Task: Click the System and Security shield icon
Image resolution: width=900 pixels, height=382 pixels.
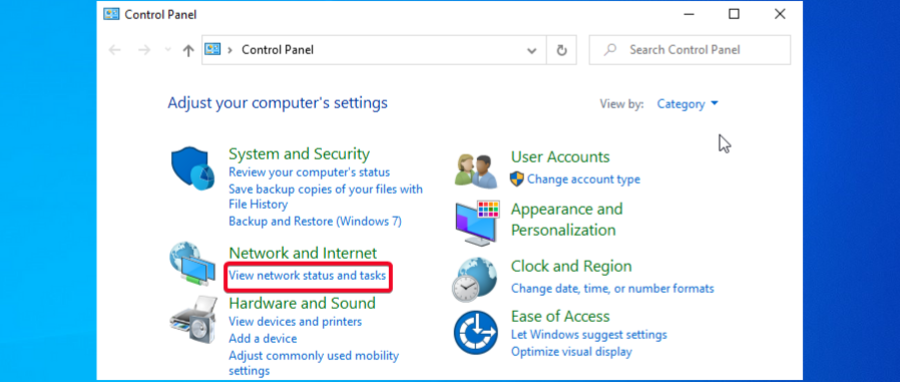Action: (x=193, y=169)
